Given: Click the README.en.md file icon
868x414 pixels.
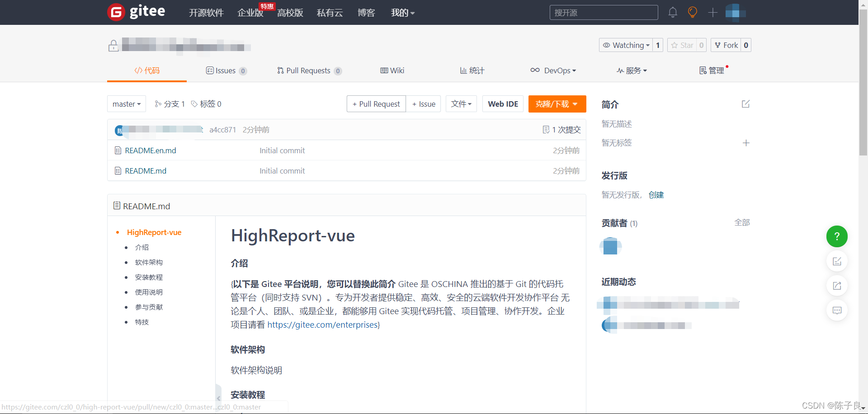Looking at the screenshot, I should tap(118, 151).
